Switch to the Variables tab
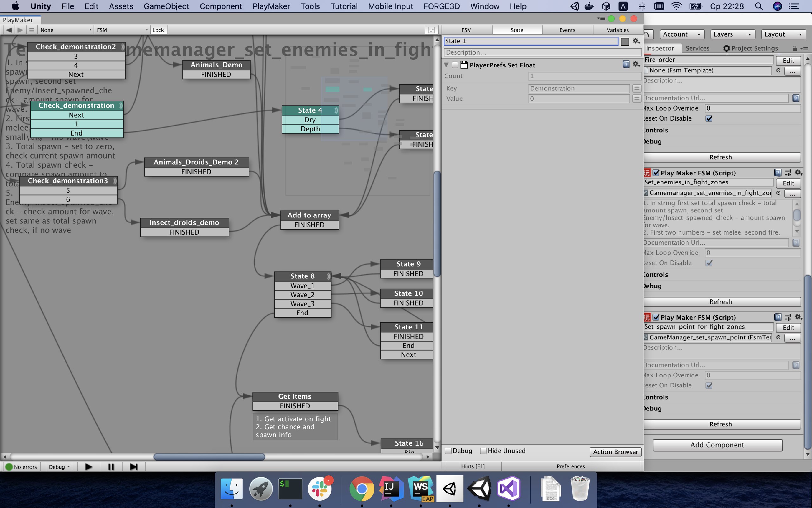 tap(618, 30)
